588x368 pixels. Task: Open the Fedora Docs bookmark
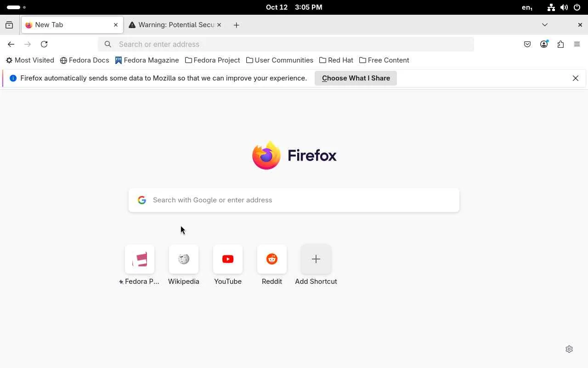click(85, 60)
